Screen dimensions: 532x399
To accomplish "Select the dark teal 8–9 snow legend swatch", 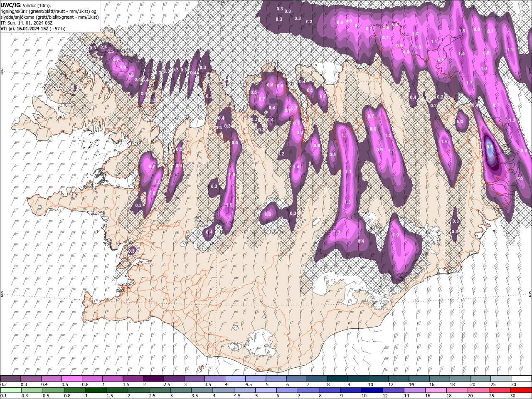I will (337, 379).
